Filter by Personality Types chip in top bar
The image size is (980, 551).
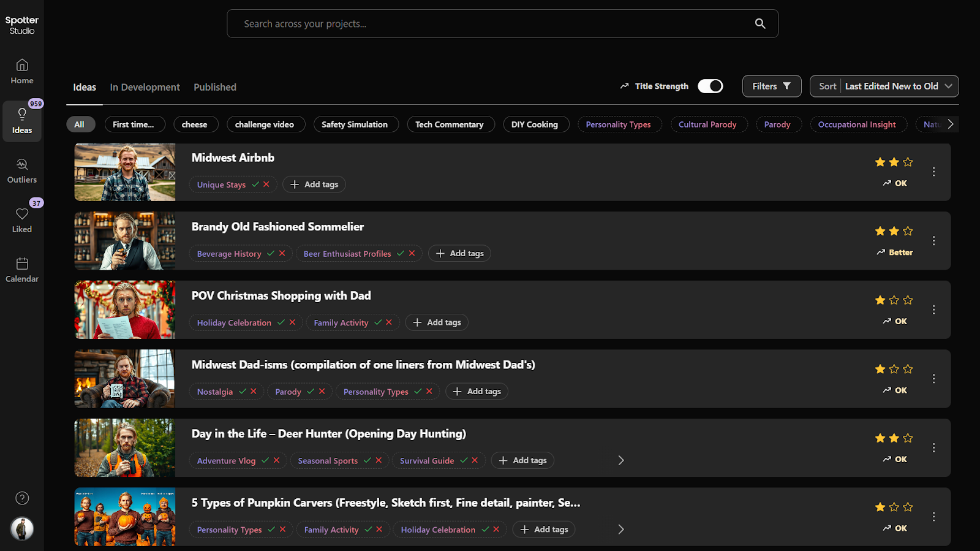(619, 124)
